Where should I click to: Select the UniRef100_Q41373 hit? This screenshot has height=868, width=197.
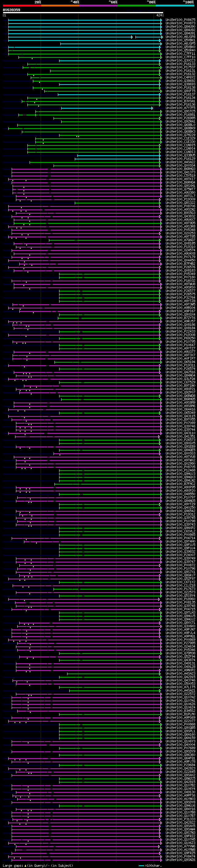(180, 172)
